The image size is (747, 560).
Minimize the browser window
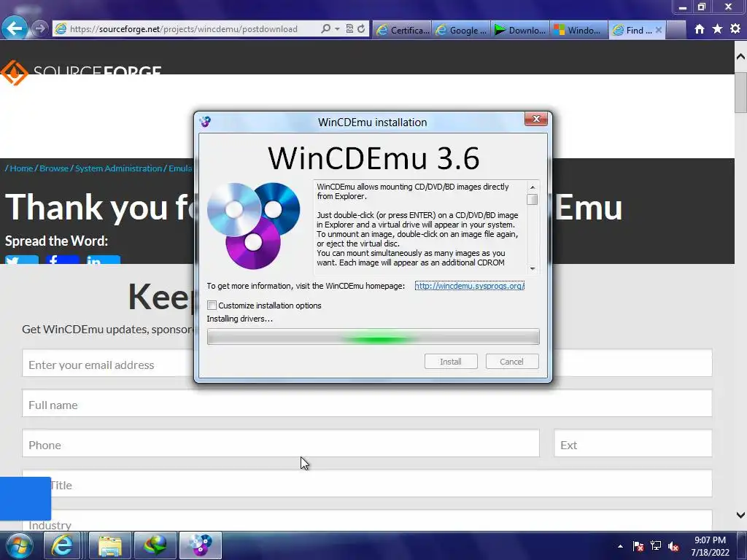(683, 7)
